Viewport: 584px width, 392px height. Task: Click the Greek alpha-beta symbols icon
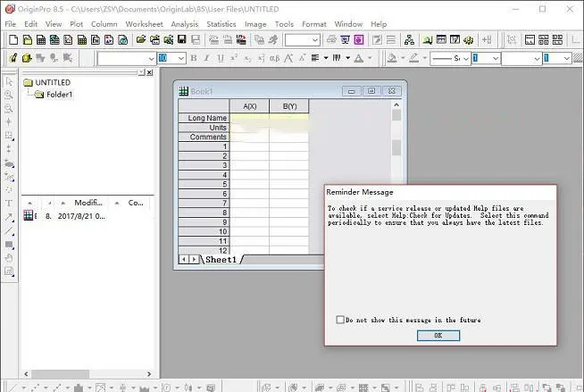click(x=274, y=58)
